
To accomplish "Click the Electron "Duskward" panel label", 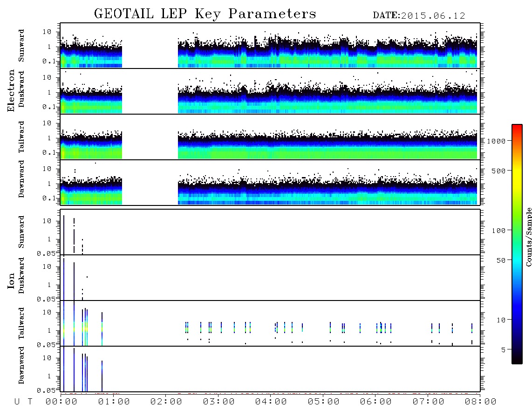I will pos(21,89).
